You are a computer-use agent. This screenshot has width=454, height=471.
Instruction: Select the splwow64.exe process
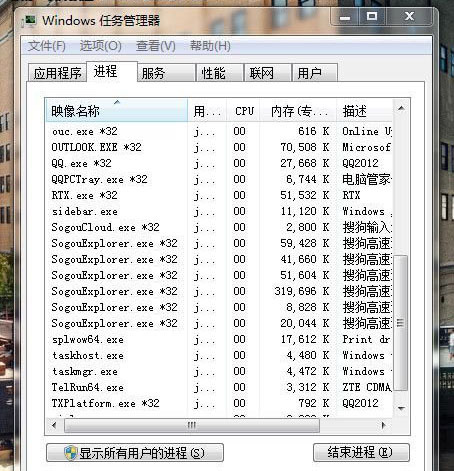coord(219,339)
